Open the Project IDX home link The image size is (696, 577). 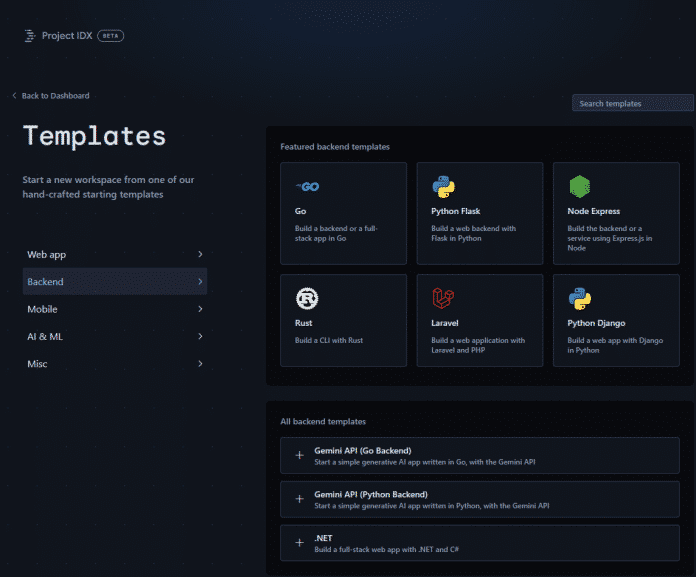click(67, 36)
